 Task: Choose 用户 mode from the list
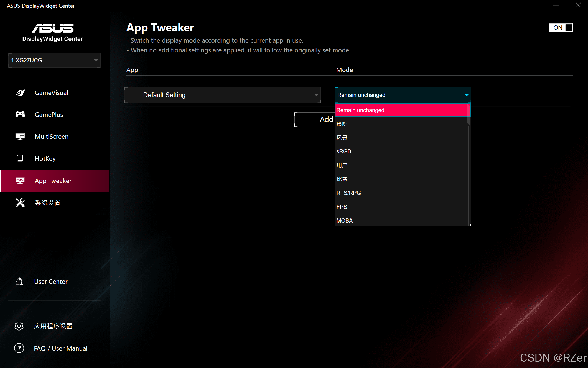401,165
